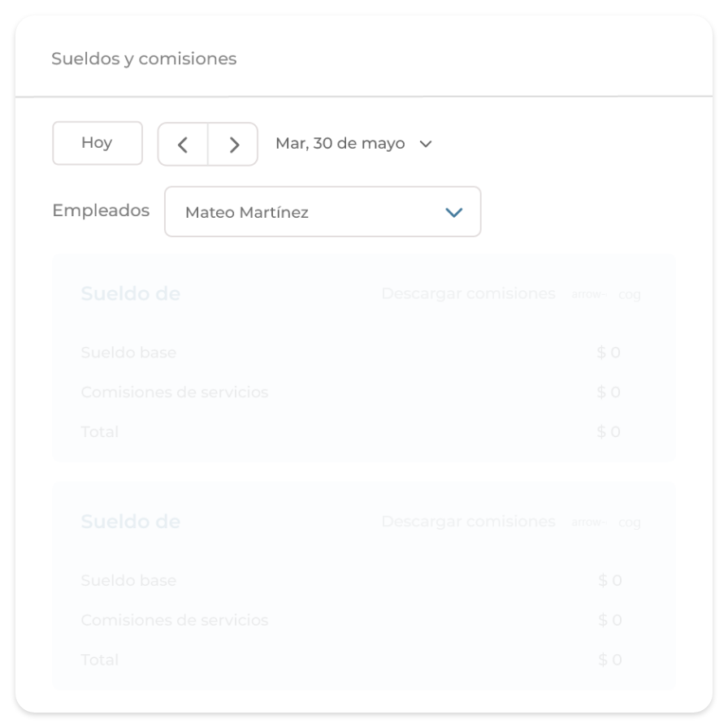Select the Sueldos y comisiones header title
728x728 pixels.
click(144, 58)
